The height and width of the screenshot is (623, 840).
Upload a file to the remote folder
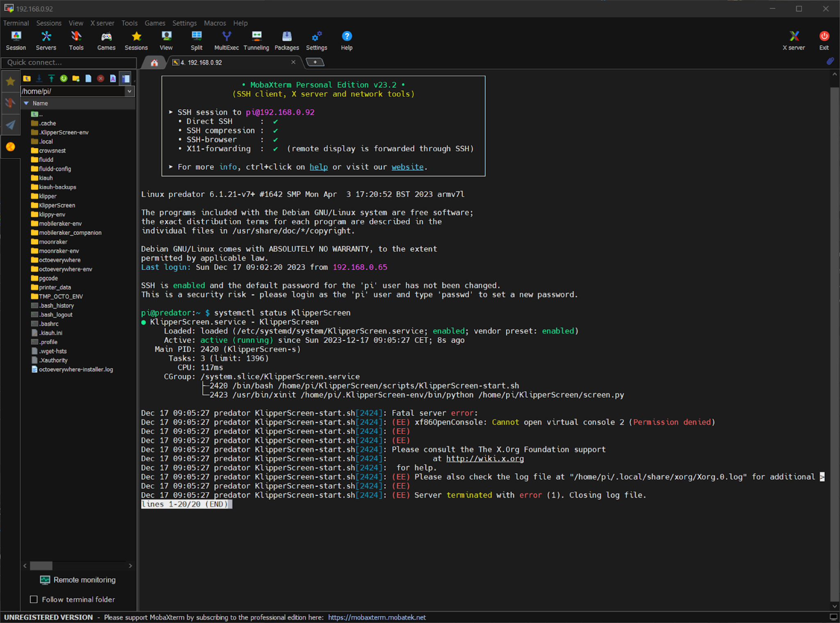[51, 78]
